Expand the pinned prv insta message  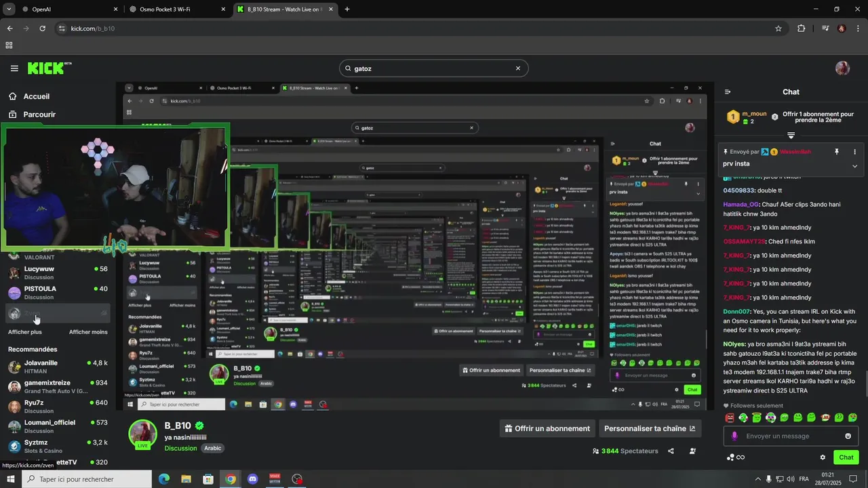coord(854,166)
